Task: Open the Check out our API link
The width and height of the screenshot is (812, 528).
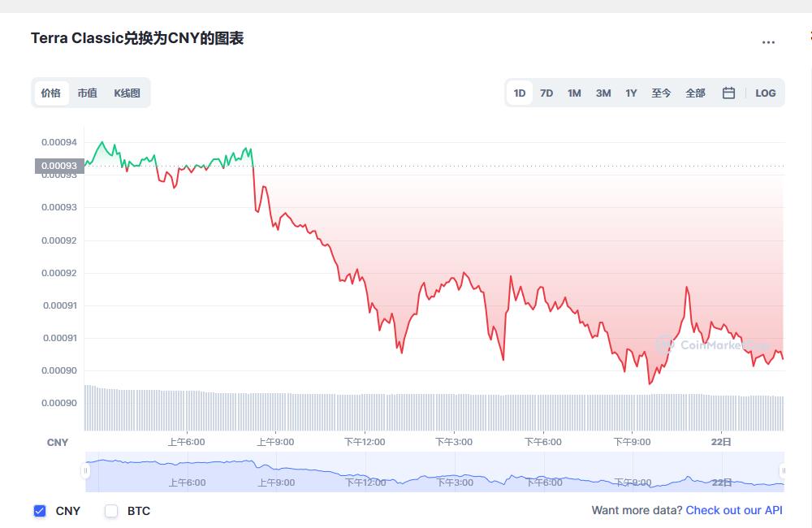Action: (734, 510)
